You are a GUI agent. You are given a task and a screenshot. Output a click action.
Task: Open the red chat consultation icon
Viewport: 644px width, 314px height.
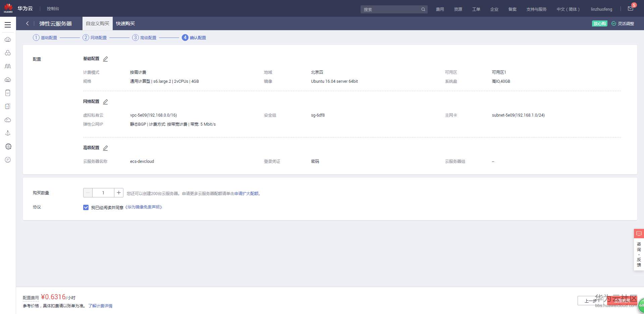[x=639, y=234]
